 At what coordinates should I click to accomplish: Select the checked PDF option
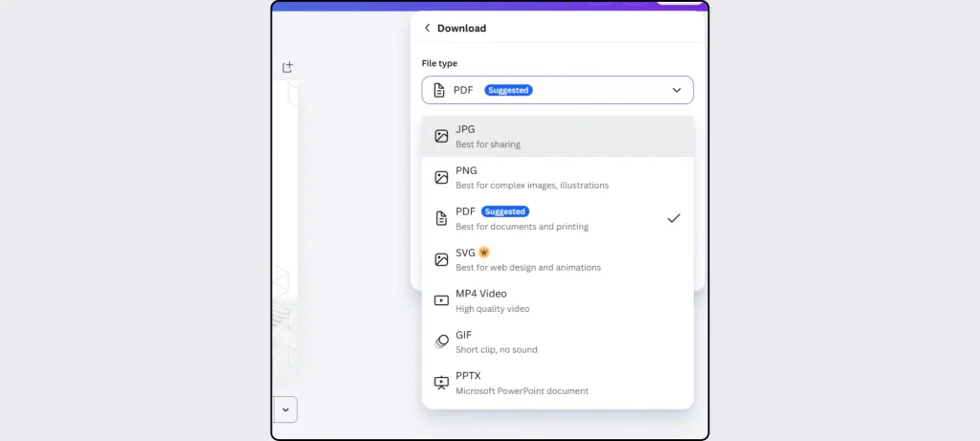(558, 219)
